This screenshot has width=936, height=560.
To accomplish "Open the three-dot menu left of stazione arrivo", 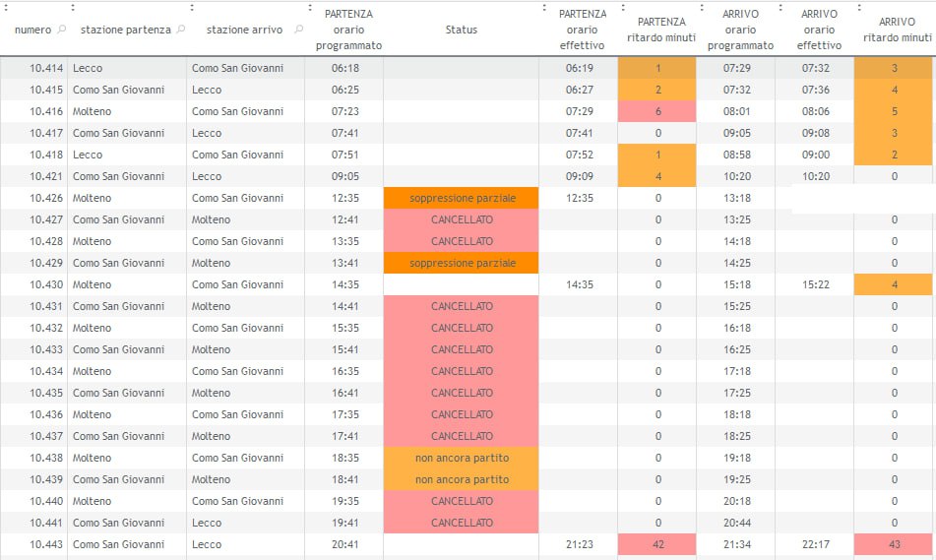I will [x=191, y=8].
